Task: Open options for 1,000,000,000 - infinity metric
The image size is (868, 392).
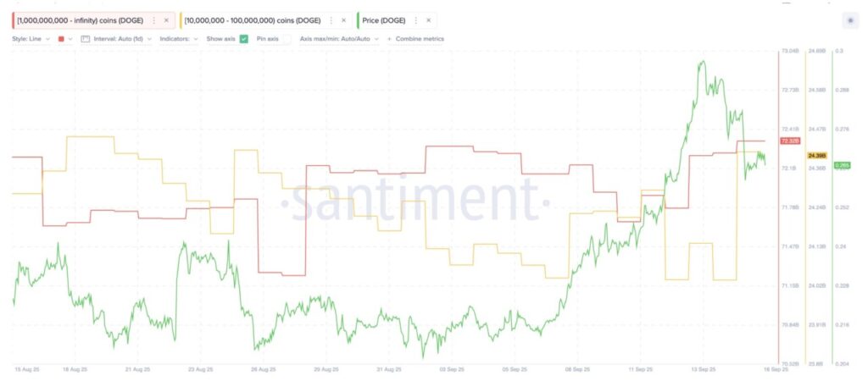Action: [153, 19]
